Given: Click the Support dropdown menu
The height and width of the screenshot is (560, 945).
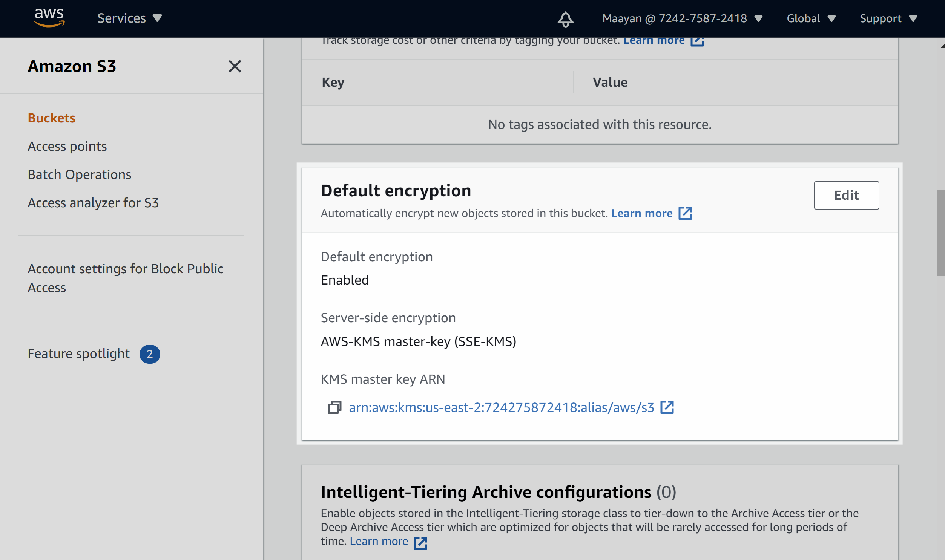Looking at the screenshot, I should pos(889,19).
